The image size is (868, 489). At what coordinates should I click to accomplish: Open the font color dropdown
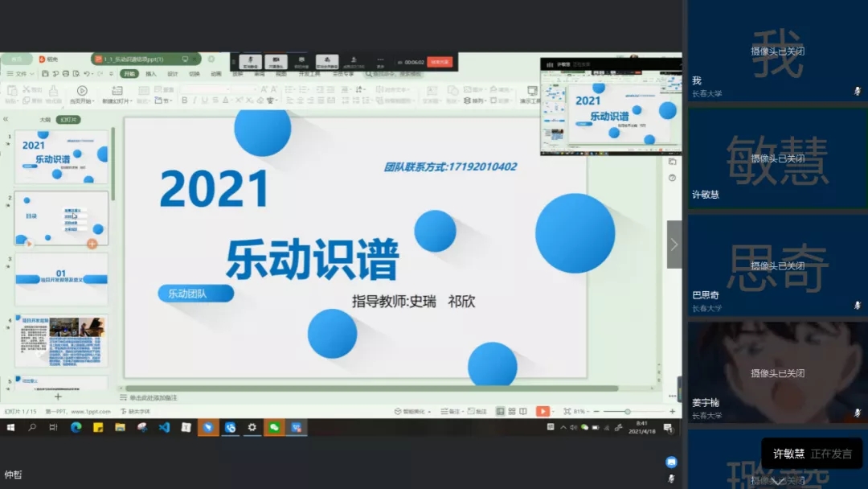coord(231,101)
